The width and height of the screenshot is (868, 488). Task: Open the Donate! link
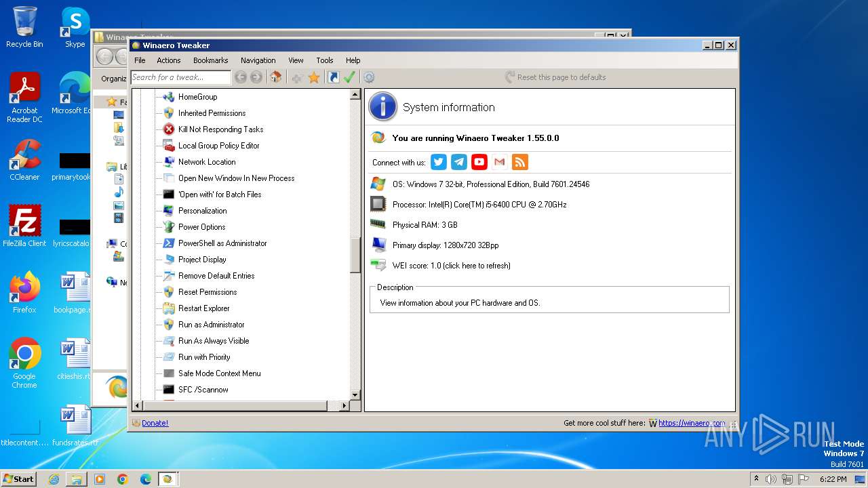coord(155,423)
